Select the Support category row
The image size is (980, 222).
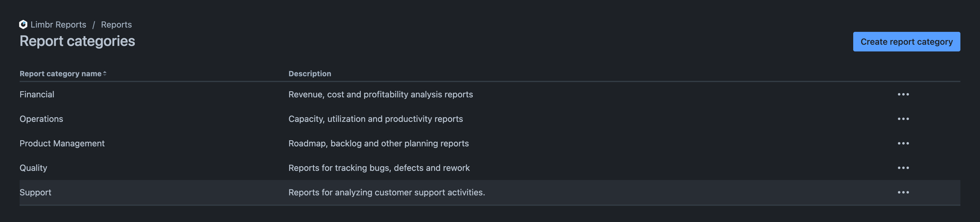click(x=36, y=192)
